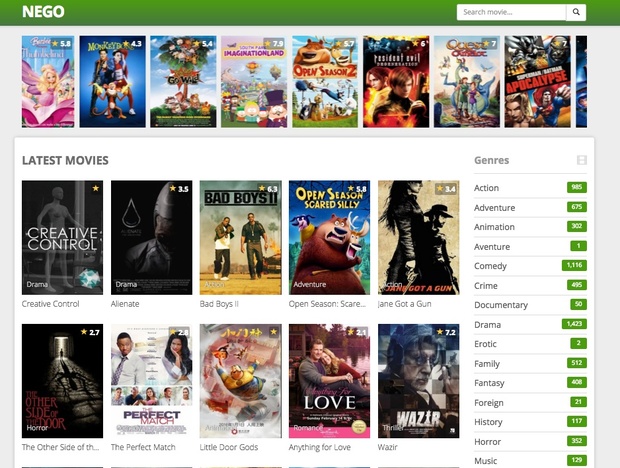
Task: Open the Jane Got a Gun poster
Action: click(x=419, y=238)
